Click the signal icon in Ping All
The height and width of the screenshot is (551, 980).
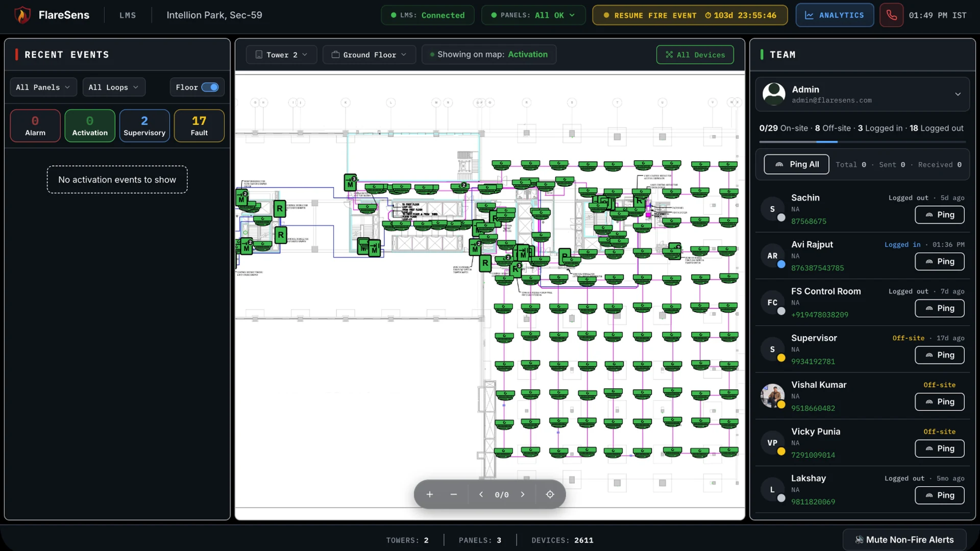coord(779,164)
